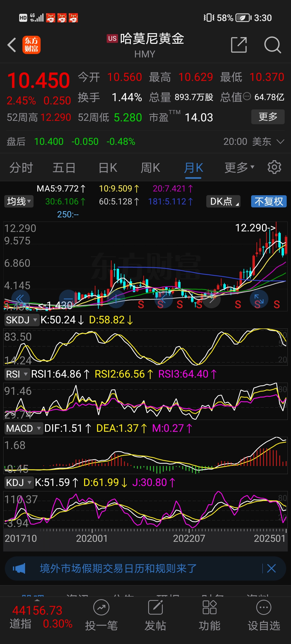Open chart settings gear icon
This screenshot has height=644, width=291.
274,167
